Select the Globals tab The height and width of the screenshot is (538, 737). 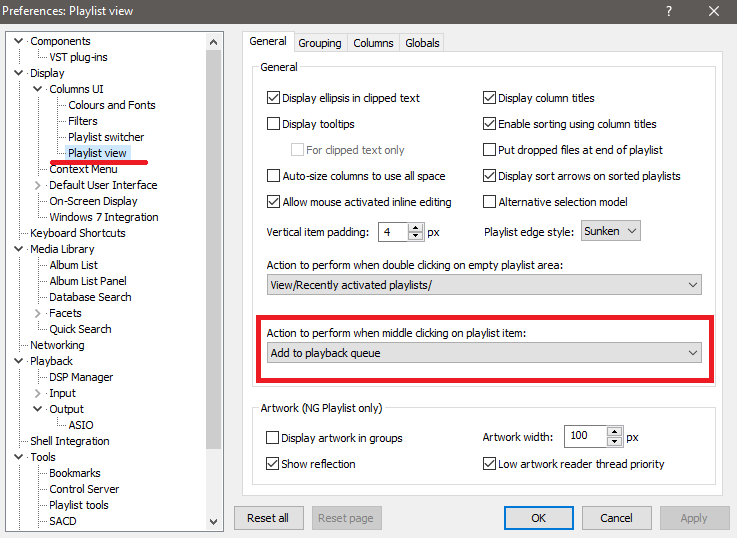click(x=422, y=43)
